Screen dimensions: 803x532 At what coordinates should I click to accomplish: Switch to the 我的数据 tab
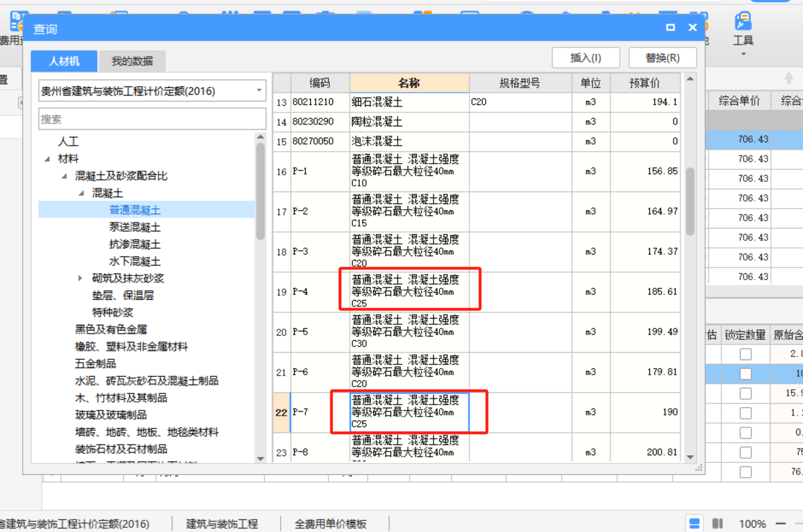click(132, 61)
